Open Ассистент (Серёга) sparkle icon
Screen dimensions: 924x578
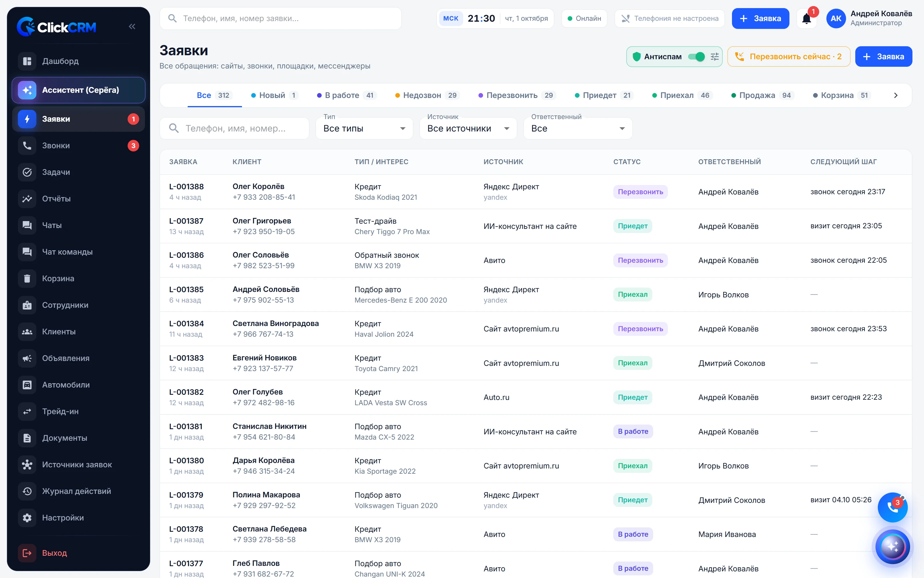(27, 90)
